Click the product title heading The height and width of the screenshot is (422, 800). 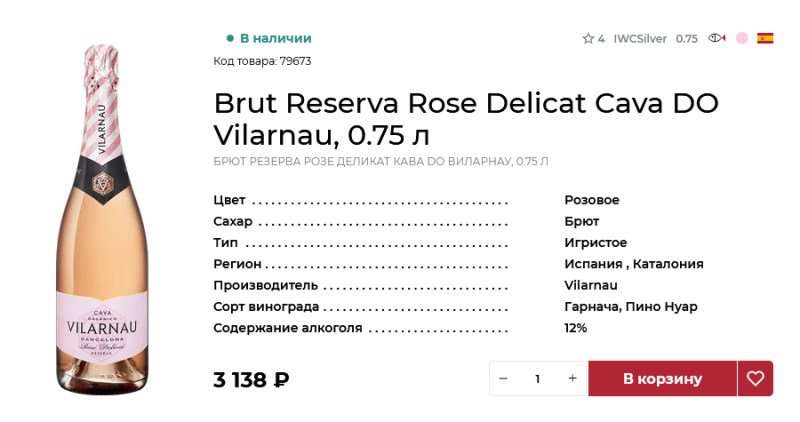tap(466, 118)
